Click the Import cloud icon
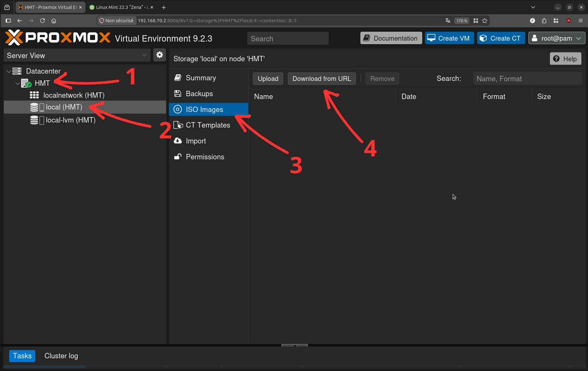This screenshot has width=588, height=371. click(178, 141)
